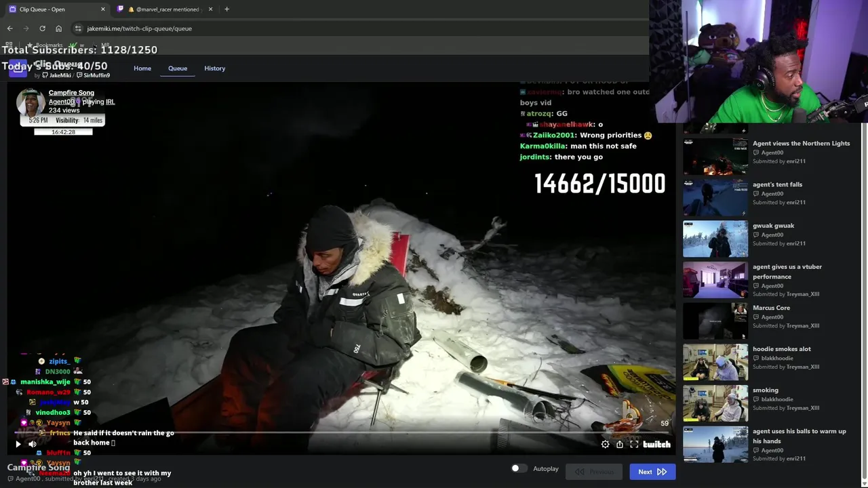
Task: Click the Agent00 avatar in player
Action: pos(31,102)
